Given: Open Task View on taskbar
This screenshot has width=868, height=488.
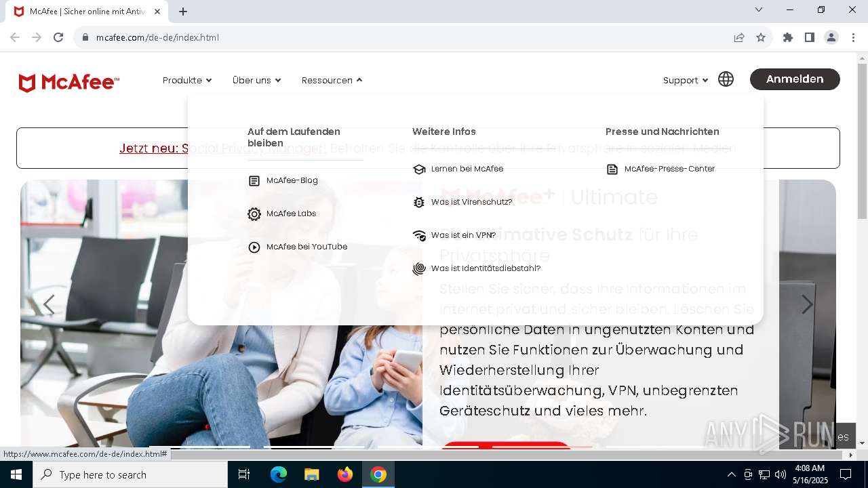Looking at the screenshot, I should tap(244, 474).
